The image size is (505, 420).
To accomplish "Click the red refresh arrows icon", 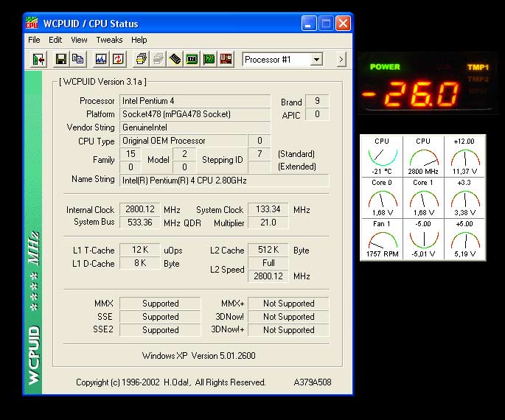I will (118, 59).
